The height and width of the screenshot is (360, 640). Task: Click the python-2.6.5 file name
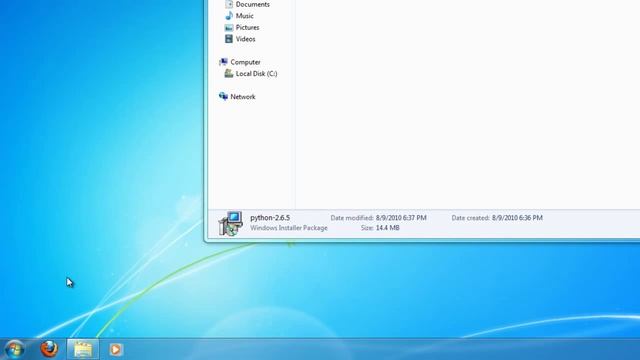click(x=270, y=218)
